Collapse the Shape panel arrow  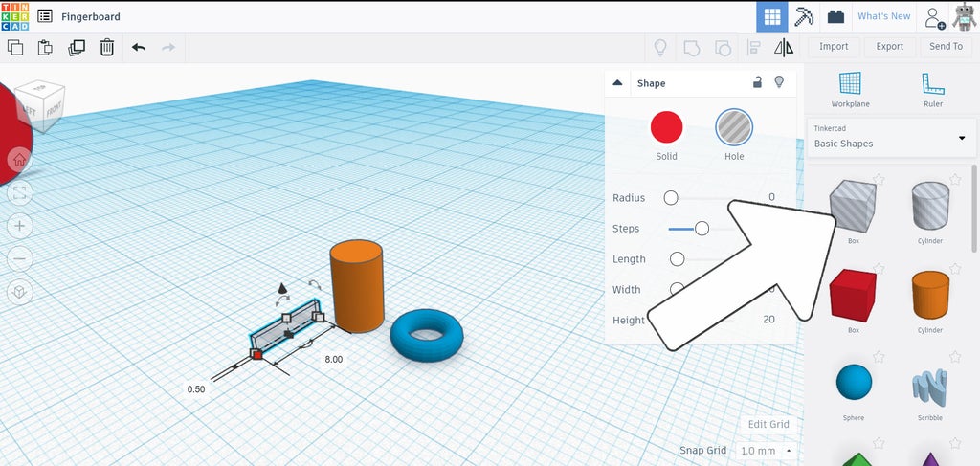tap(617, 82)
